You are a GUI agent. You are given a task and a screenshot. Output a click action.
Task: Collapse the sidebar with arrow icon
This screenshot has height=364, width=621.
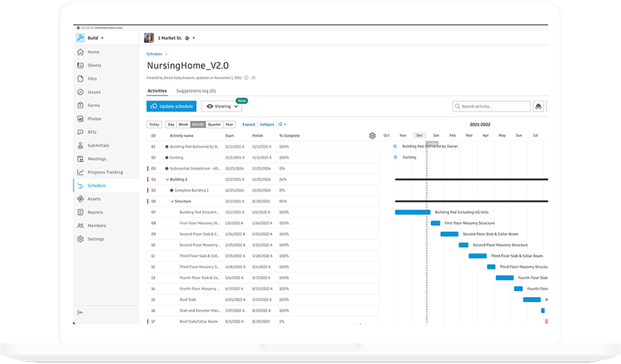tap(80, 312)
